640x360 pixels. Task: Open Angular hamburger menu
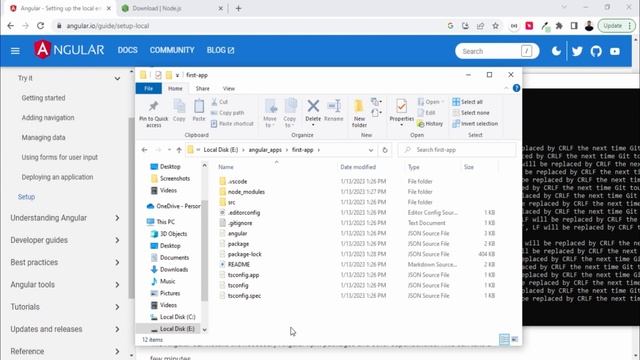15,51
